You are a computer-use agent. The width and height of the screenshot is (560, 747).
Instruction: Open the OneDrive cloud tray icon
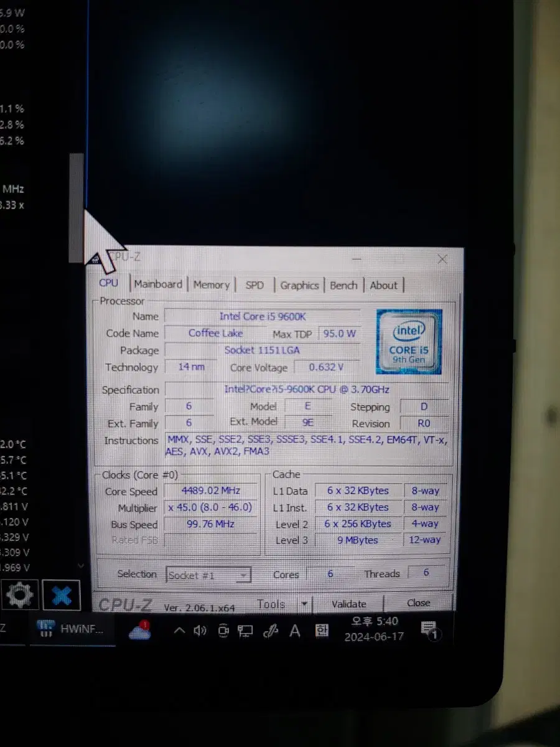tap(141, 631)
